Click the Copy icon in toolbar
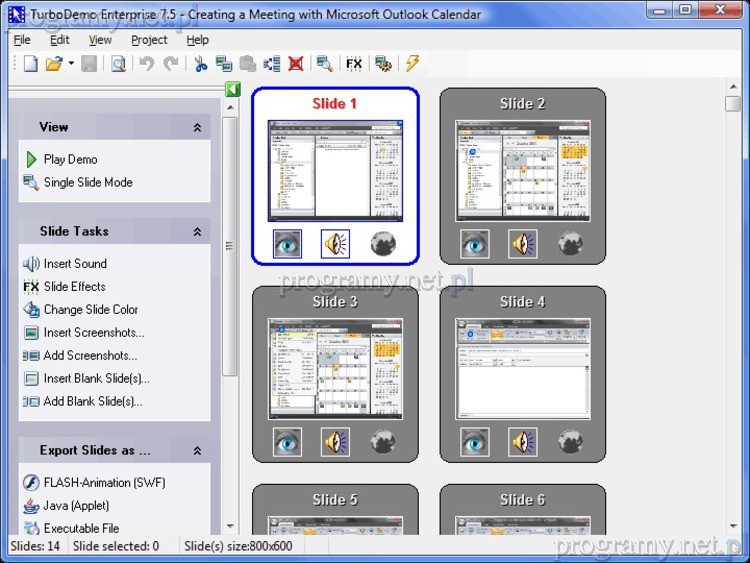 click(x=223, y=64)
